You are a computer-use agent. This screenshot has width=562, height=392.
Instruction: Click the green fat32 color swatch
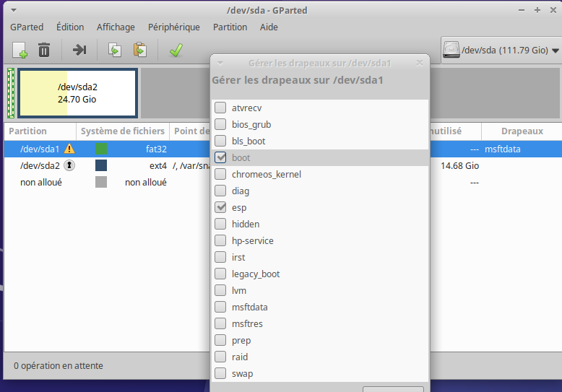[x=101, y=149]
